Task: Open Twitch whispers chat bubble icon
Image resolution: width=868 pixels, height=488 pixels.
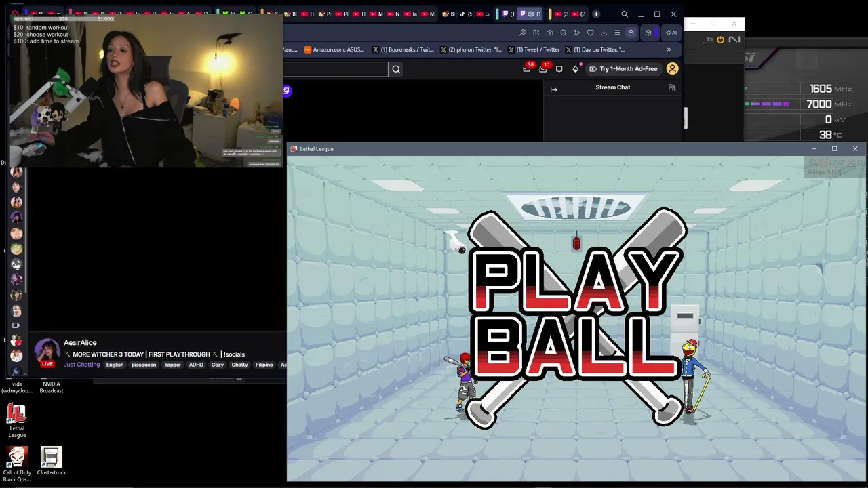Action: coord(559,69)
